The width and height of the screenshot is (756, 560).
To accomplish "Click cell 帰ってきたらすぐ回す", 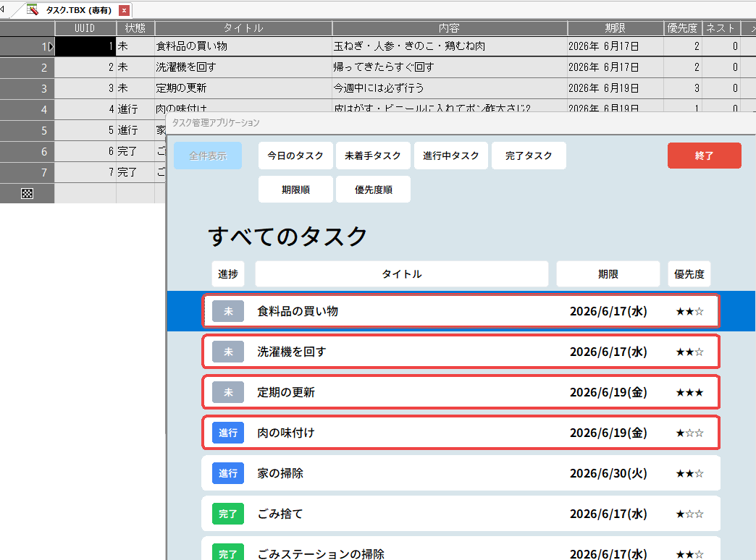I will [x=450, y=67].
